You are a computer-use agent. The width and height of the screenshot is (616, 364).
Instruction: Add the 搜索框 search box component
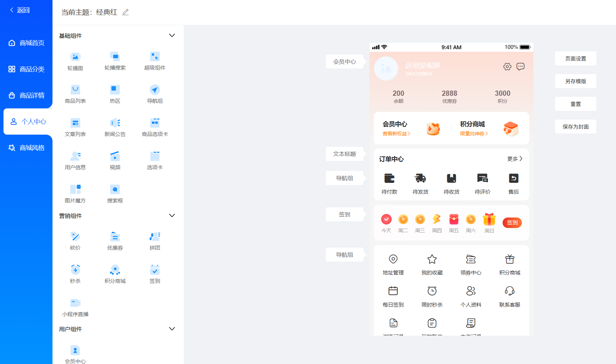[115, 194]
